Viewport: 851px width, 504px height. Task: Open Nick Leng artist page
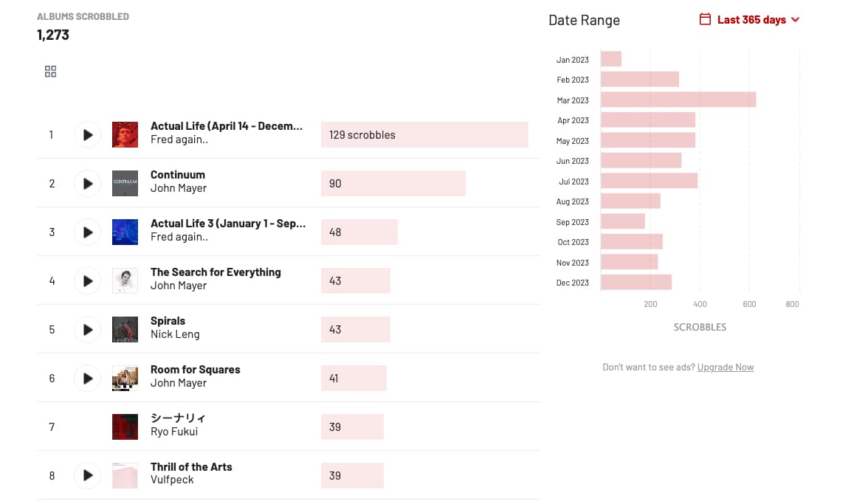175,334
